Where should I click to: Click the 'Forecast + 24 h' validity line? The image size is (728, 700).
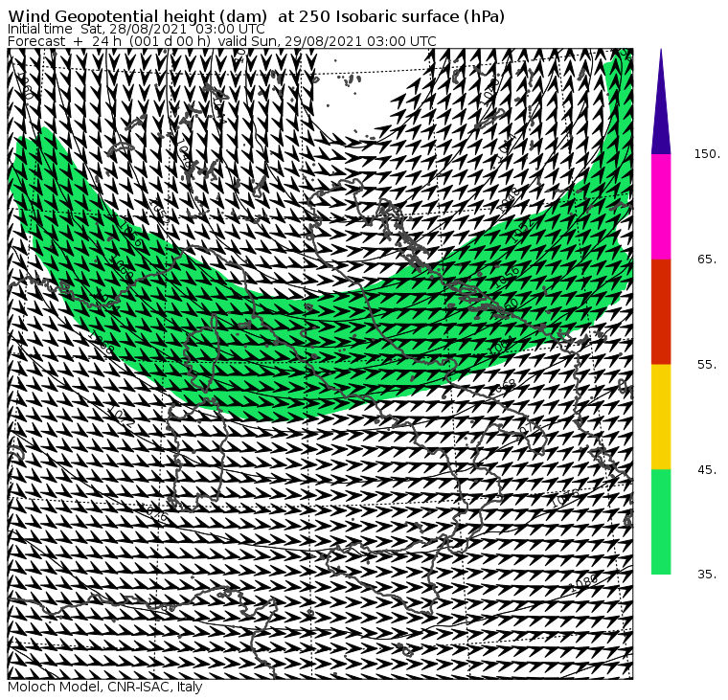222,41
